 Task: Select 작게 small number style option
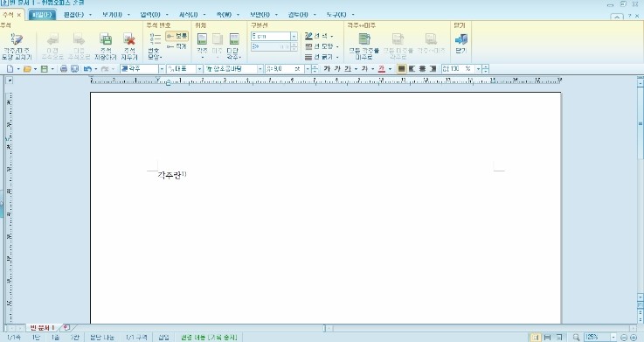click(177, 46)
